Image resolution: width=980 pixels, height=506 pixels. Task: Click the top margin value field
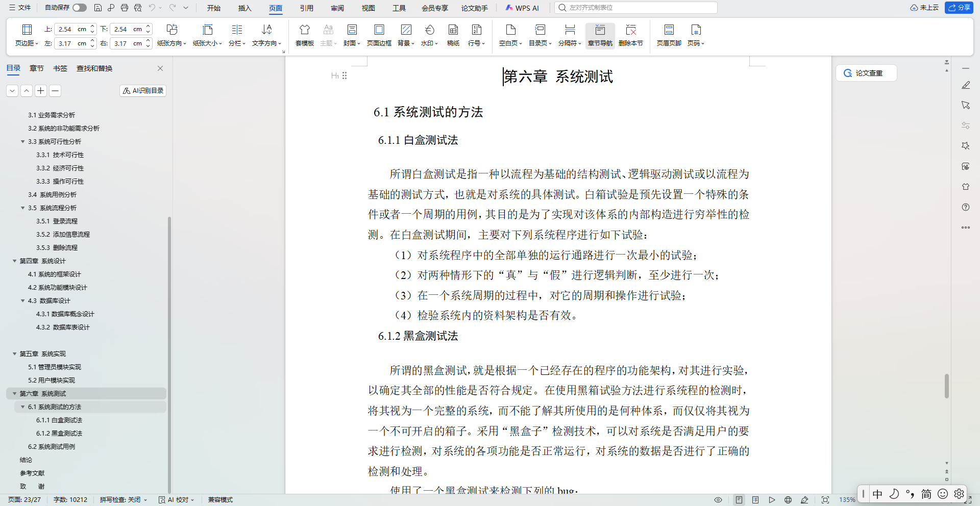point(71,29)
